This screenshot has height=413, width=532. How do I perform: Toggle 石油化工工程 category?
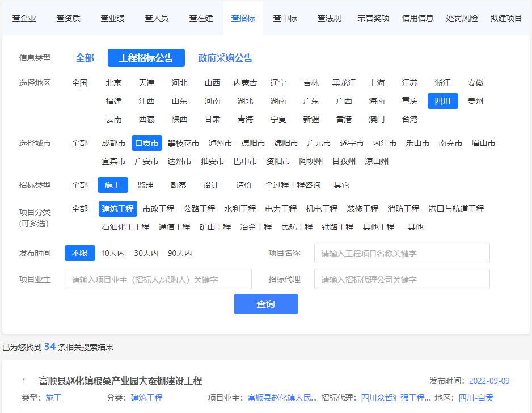[125, 227]
